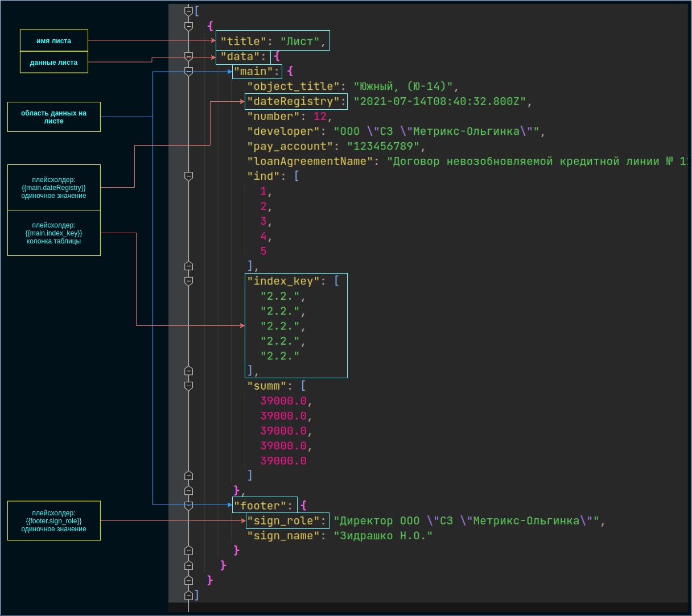
Task: Select the "данные листа" annotation box
Action: click(54, 63)
